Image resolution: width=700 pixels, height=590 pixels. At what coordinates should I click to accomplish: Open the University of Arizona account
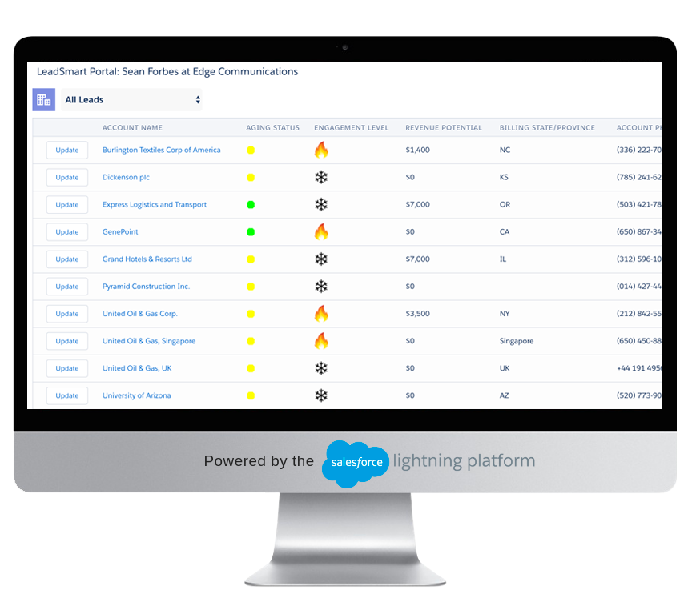click(x=137, y=395)
